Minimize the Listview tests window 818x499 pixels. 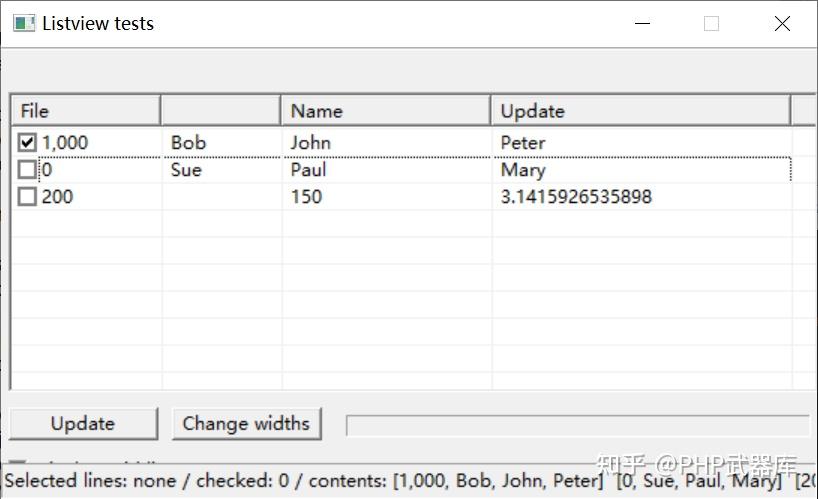tap(642, 23)
